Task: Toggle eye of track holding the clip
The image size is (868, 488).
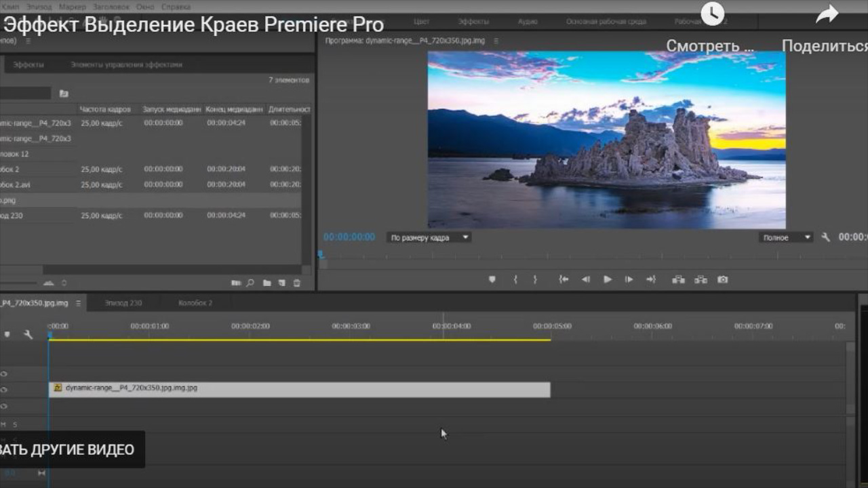Action: [x=3, y=390]
